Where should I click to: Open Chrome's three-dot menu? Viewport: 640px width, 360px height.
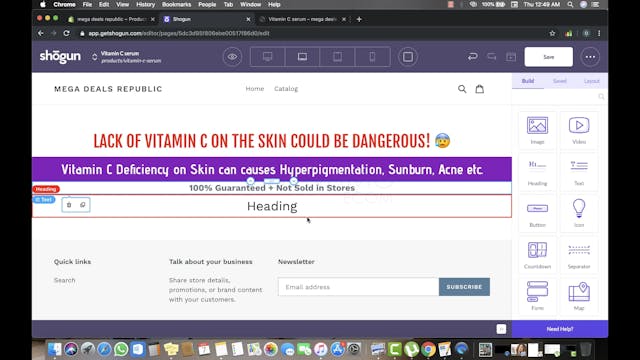pyautogui.click(x=599, y=33)
